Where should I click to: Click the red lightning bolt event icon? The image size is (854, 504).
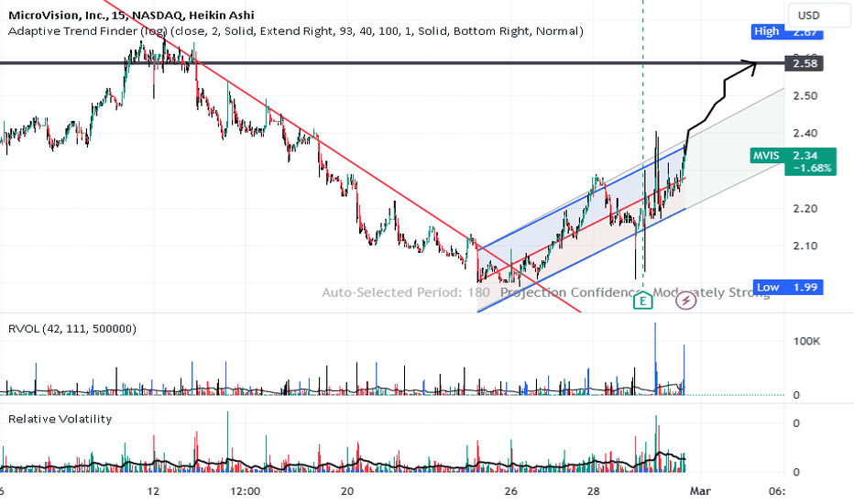pos(685,301)
